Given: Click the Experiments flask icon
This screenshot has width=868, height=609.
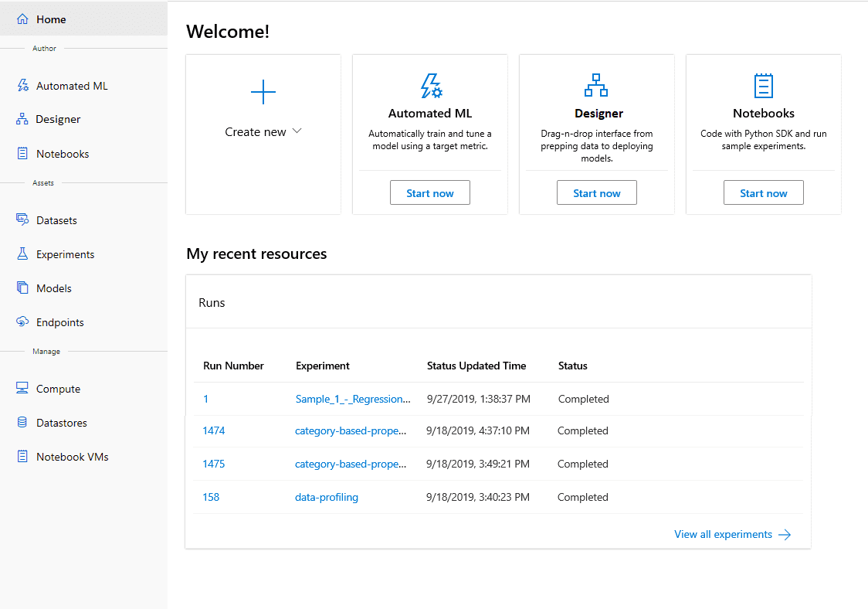Looking at the screenshot, I should pos(22,253).
